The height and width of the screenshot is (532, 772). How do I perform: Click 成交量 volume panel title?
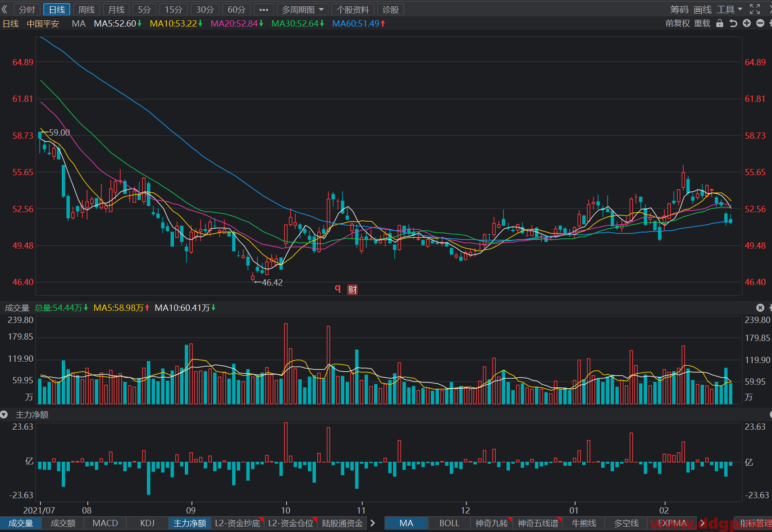[17, 308]
